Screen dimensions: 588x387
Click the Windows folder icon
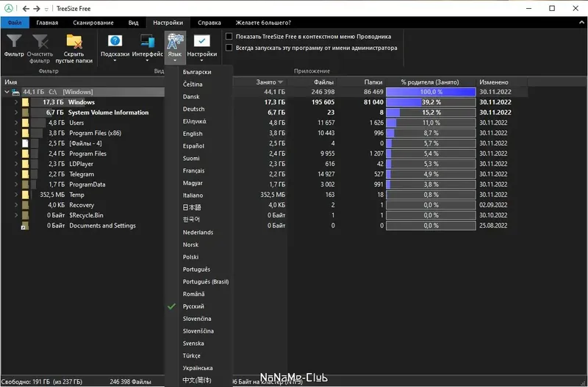[x=25, y=102]
